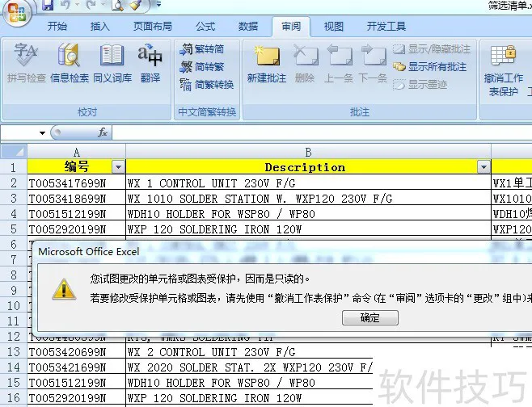
Task: Open the 开发工具 ribbon tab
Action: 386,26
